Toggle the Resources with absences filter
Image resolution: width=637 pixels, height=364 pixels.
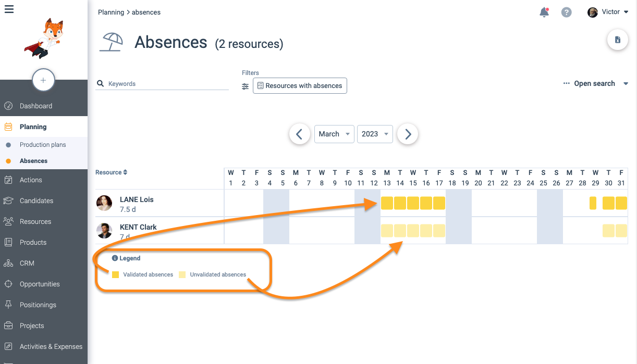pos(300,86)
